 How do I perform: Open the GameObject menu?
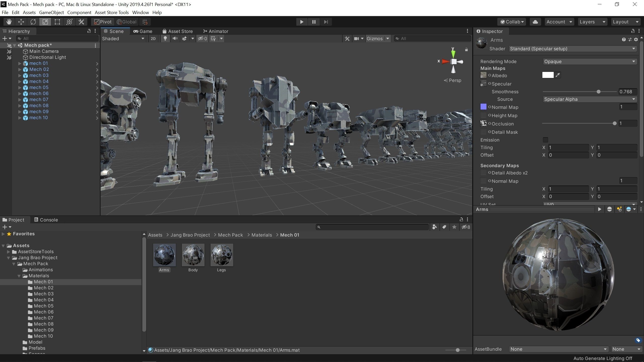(52, 12)
